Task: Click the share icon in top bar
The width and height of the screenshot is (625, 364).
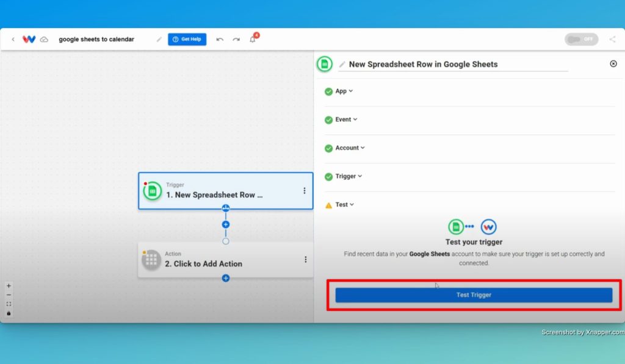Action: [x=612, y=39]
